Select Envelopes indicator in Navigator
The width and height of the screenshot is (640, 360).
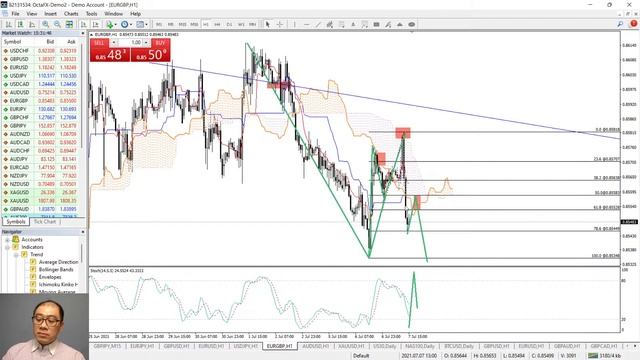click(50, 277)
